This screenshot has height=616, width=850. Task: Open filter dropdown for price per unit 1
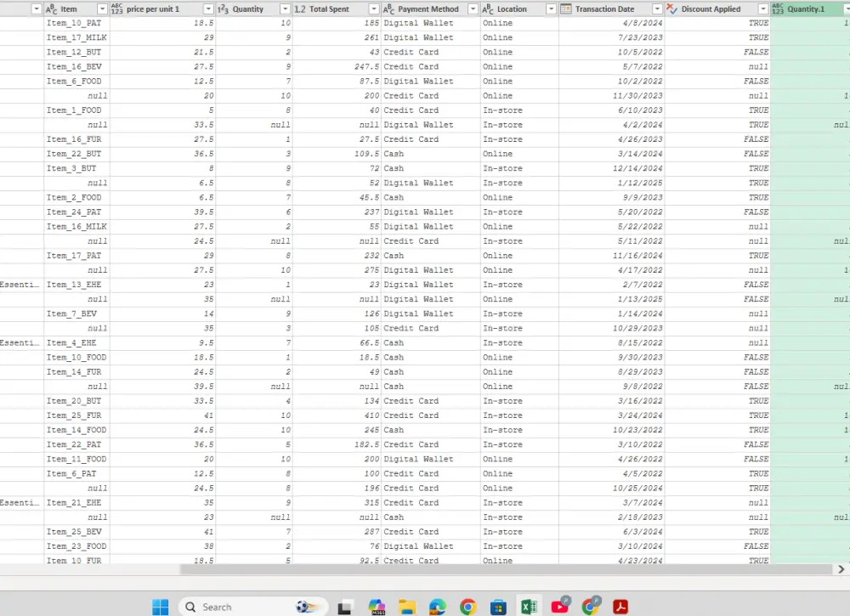click(208, 8)
